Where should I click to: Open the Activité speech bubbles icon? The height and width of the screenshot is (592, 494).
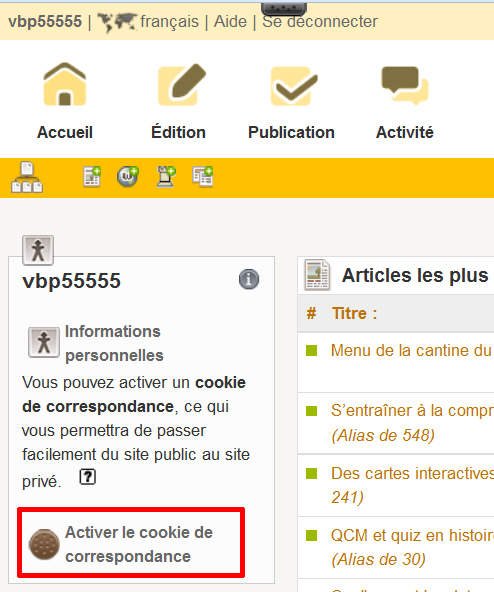point(405,85)
